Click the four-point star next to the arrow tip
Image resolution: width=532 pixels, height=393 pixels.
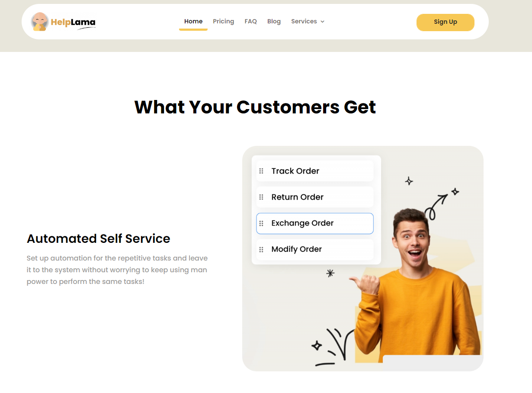(x=455, y=191)
